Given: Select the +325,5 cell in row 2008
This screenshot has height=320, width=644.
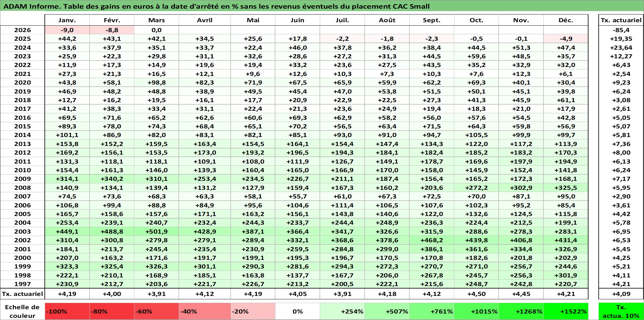Looking at the screenshot, I should pos(566,188).
